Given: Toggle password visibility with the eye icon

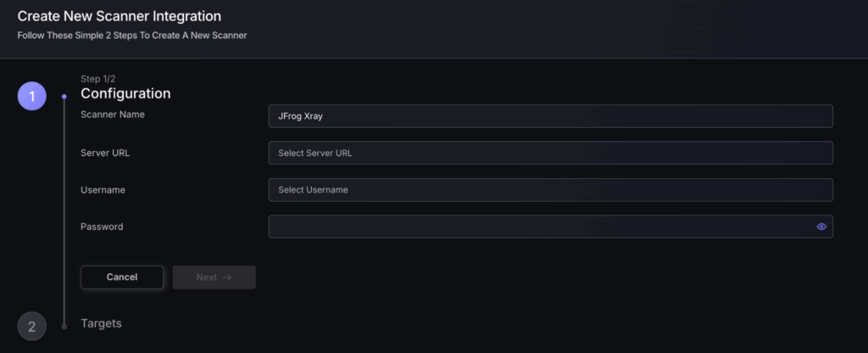Looking at the screenshot, I should point(821,227).
